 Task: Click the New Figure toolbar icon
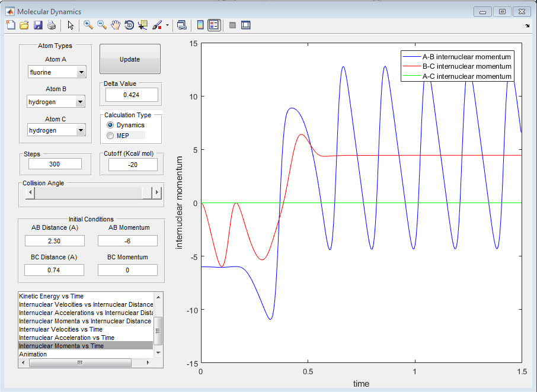[x=11, y=25]
